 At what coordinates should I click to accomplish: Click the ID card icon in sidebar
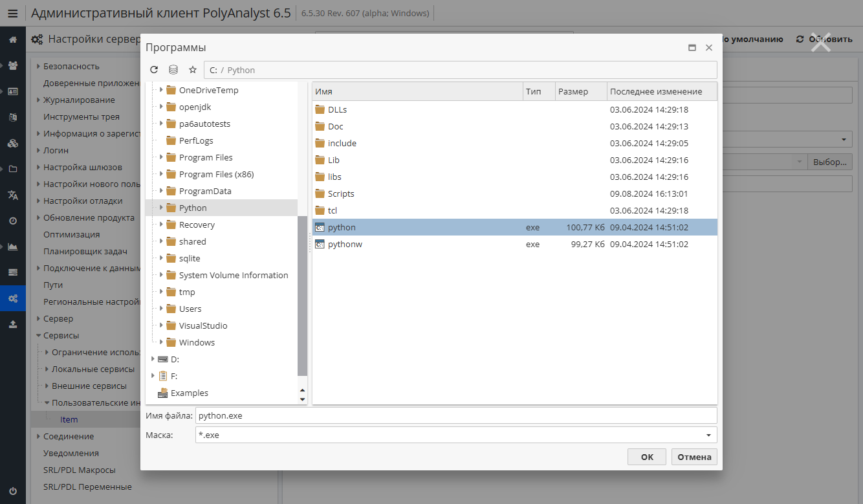(x=13, y=92)
